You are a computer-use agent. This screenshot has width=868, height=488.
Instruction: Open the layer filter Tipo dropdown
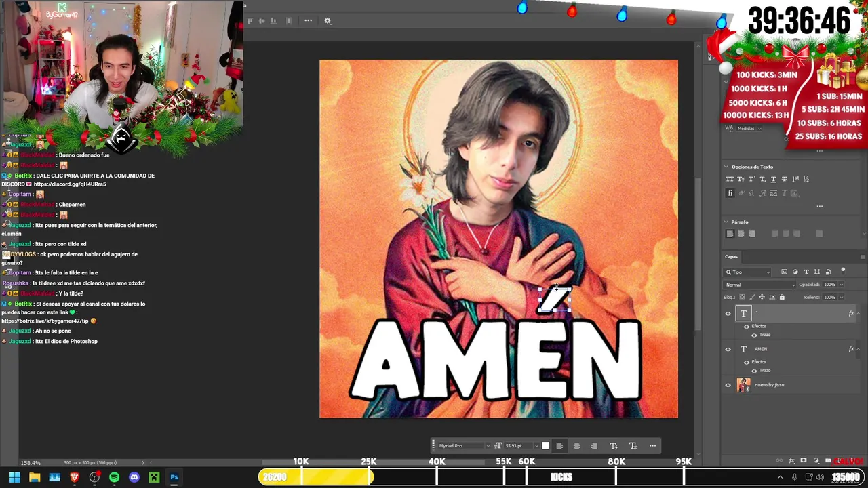pos(748,272)
